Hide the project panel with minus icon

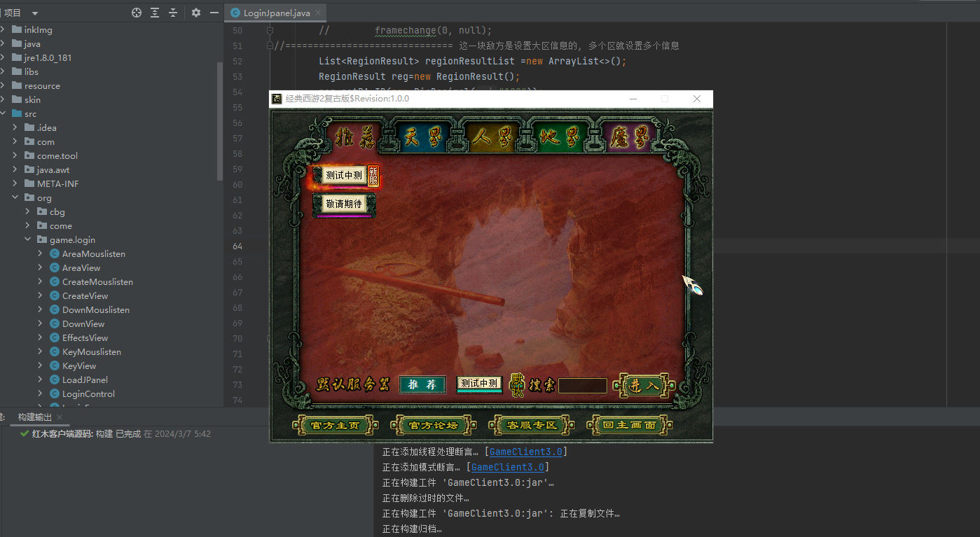pos(214,13)
